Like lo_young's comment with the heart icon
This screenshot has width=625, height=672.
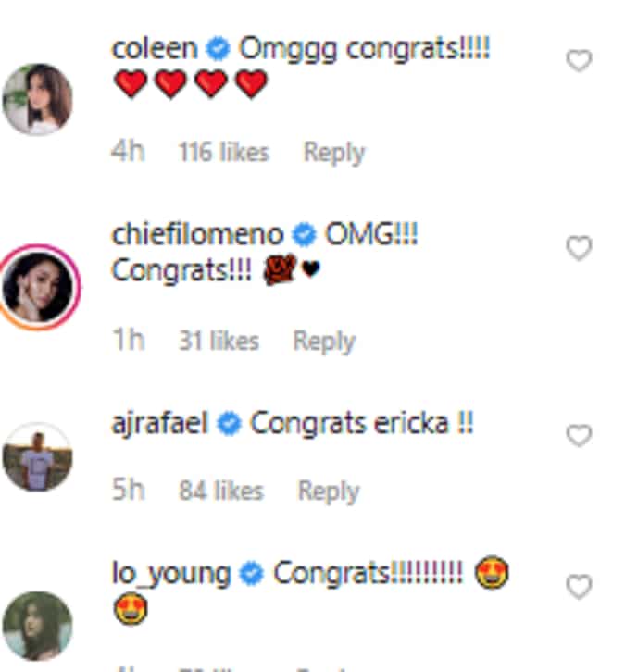pyautogui.click(x=579, y=586)
